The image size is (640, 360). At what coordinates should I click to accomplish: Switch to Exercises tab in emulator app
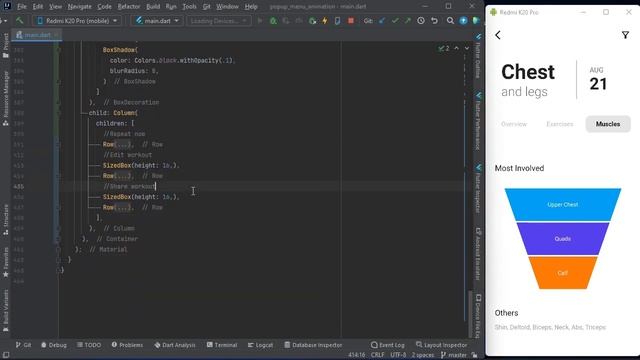click(x=560, y=124)
